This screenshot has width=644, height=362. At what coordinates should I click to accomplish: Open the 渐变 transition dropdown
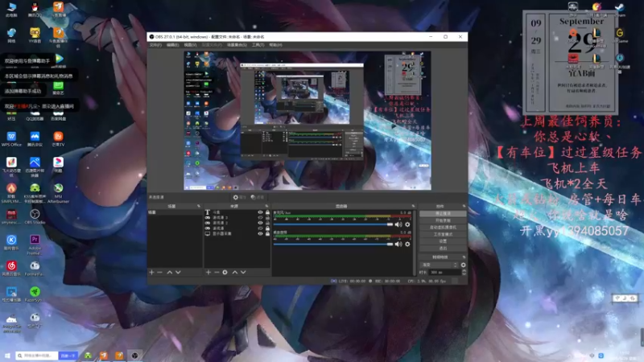[x=438, y=265]
